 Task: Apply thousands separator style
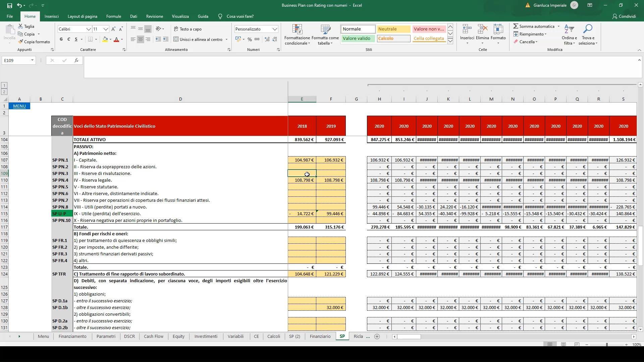pos(257,40)
